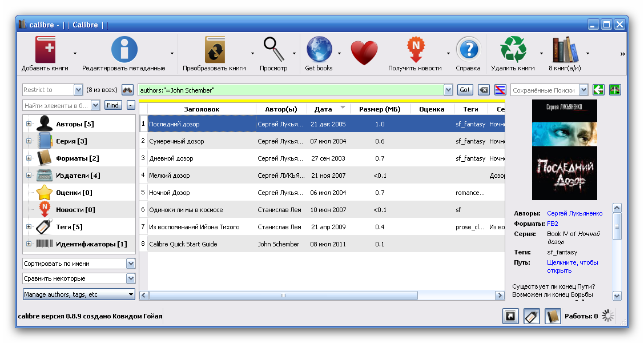The width and height of the screenshot is (644, 343).
Task: Click the 8 книг(а/и) library bookshelf icon
Action: 565,49
